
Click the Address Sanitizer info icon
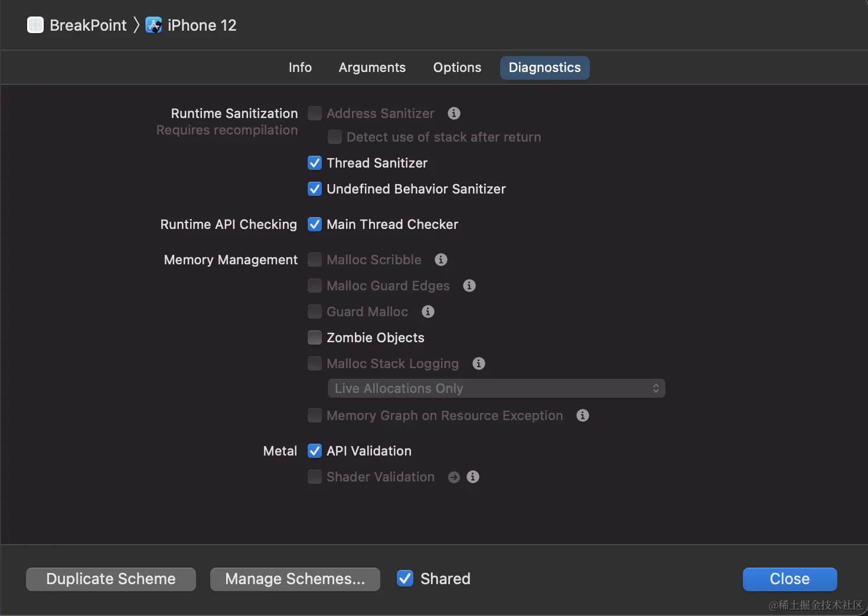454,113
